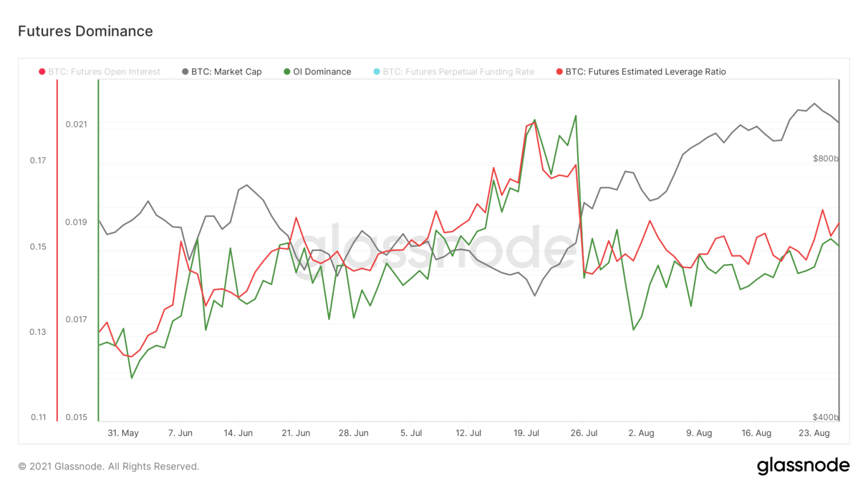The width and height of the screenshot is (868, 488).
Task: Enable the Futures Perpetual Funding Rate series
Action: pyautogui.click(x=458, y=72)
